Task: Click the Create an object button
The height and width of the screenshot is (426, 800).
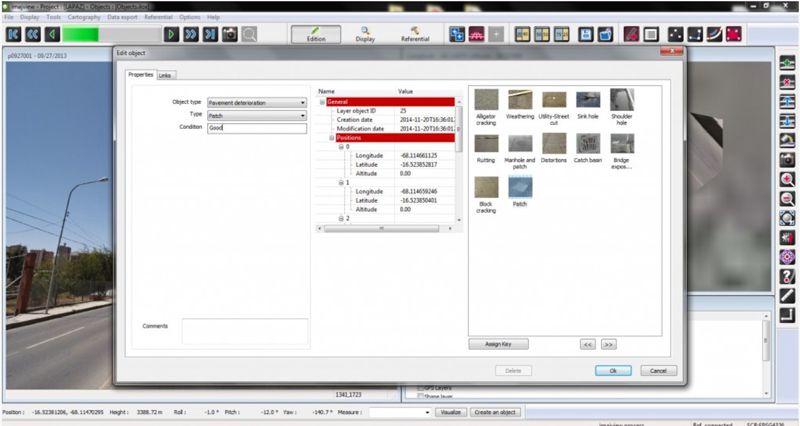Action: [495, 412]
